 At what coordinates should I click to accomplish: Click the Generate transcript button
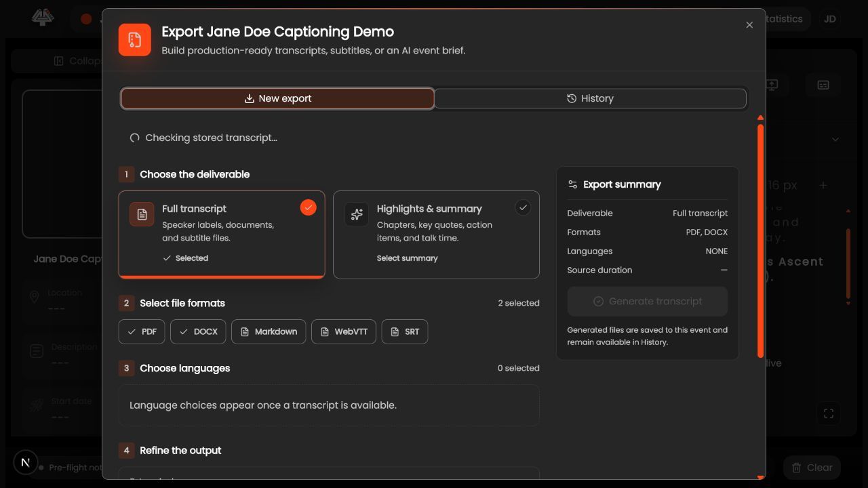648,301
